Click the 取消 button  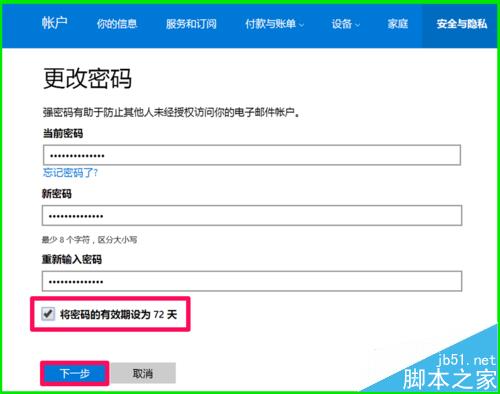coord(143,373)
